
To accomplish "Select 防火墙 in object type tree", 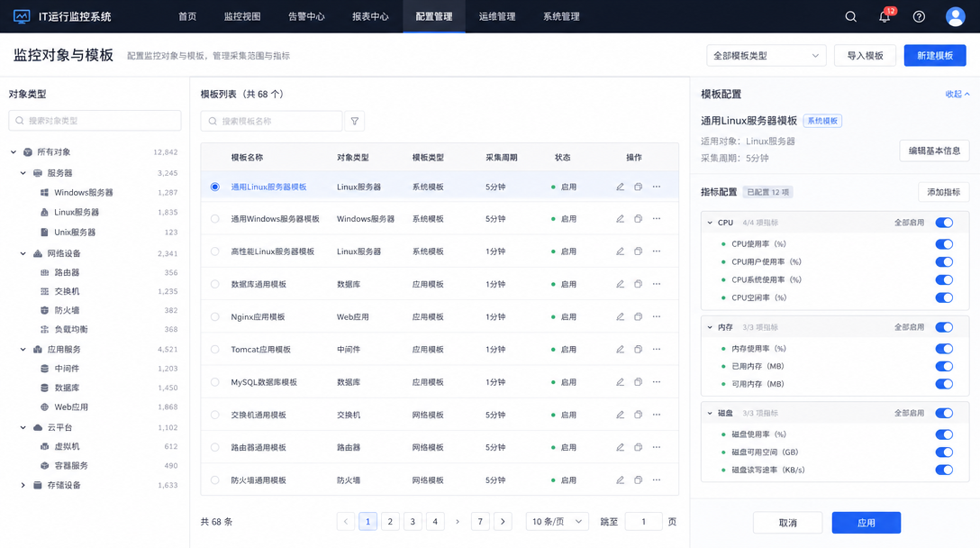I will [67, 310].
